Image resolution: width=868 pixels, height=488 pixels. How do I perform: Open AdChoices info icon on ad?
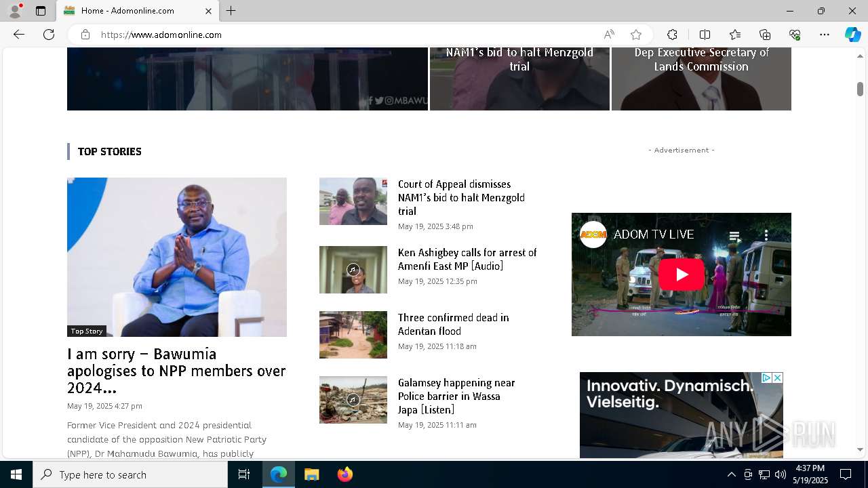tap(766, 378)
